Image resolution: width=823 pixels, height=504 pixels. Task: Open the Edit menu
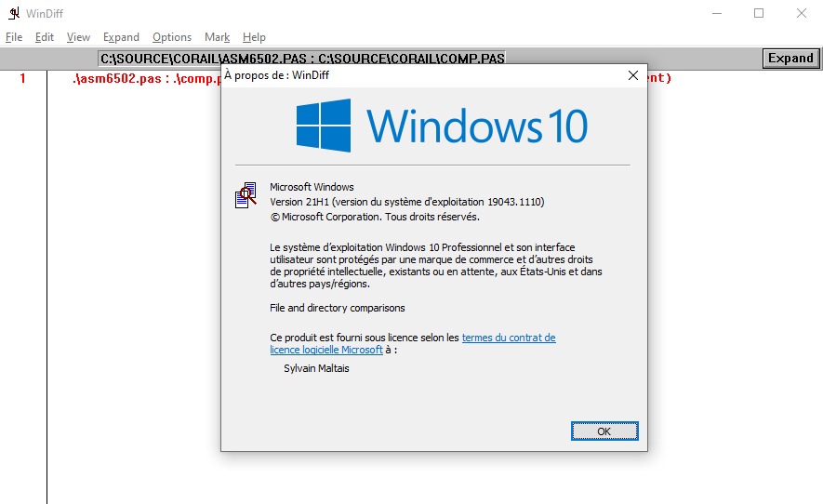(x=45, y=37)
